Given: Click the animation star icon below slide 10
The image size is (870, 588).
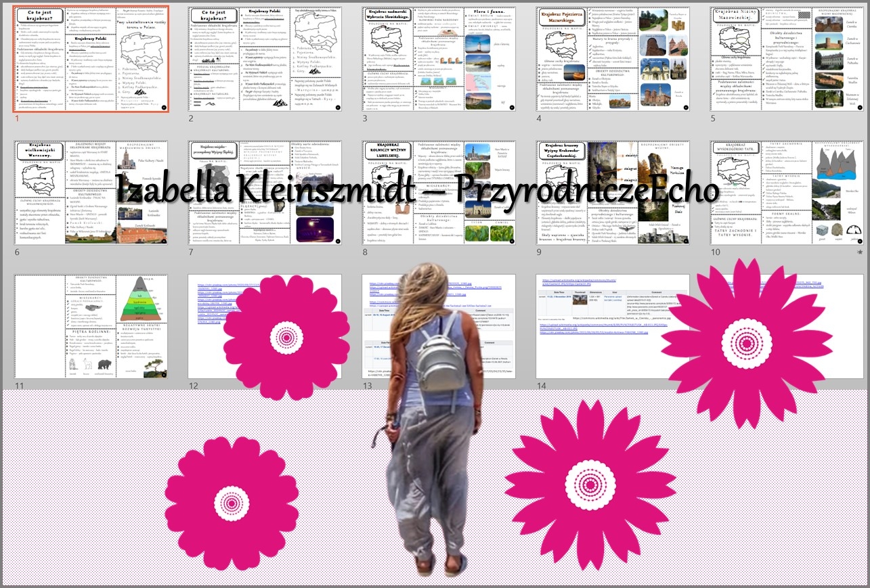Looking at the screenshot, I should tap(860, 252).
